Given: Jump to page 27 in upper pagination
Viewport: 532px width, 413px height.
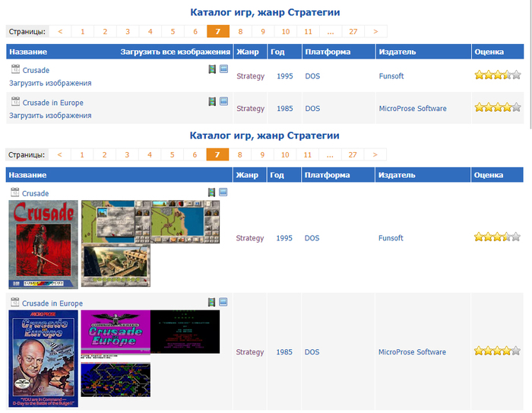Looking at the screenshot, I should (353, 32).
